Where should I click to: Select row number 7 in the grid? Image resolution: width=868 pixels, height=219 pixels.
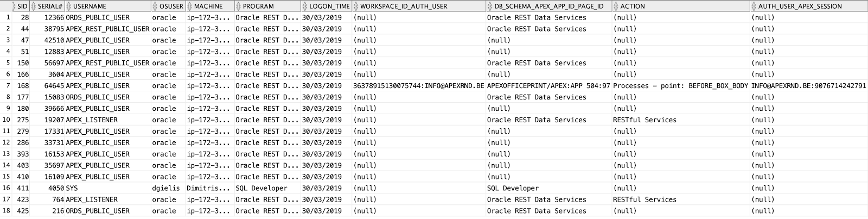[x=7, y=86]
